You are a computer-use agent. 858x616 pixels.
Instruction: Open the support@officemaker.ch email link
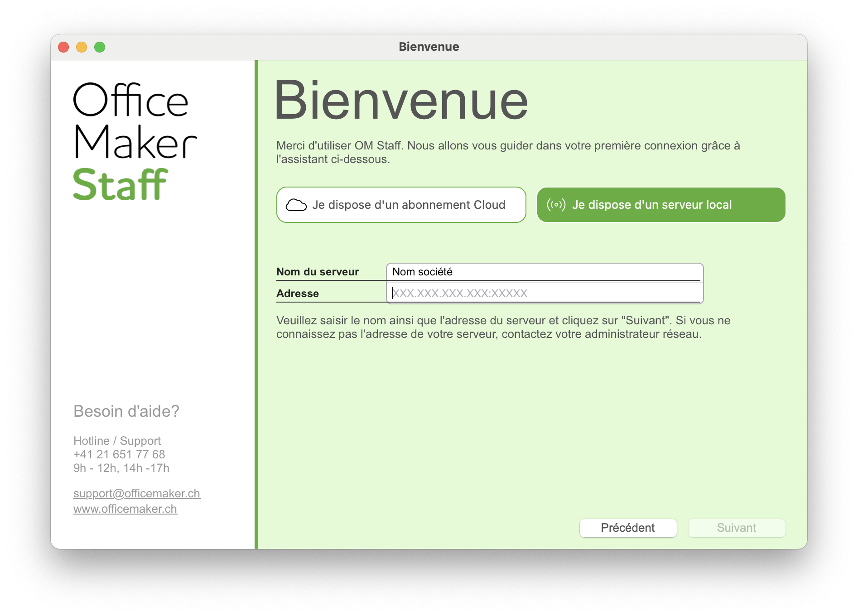pos(137,493)
